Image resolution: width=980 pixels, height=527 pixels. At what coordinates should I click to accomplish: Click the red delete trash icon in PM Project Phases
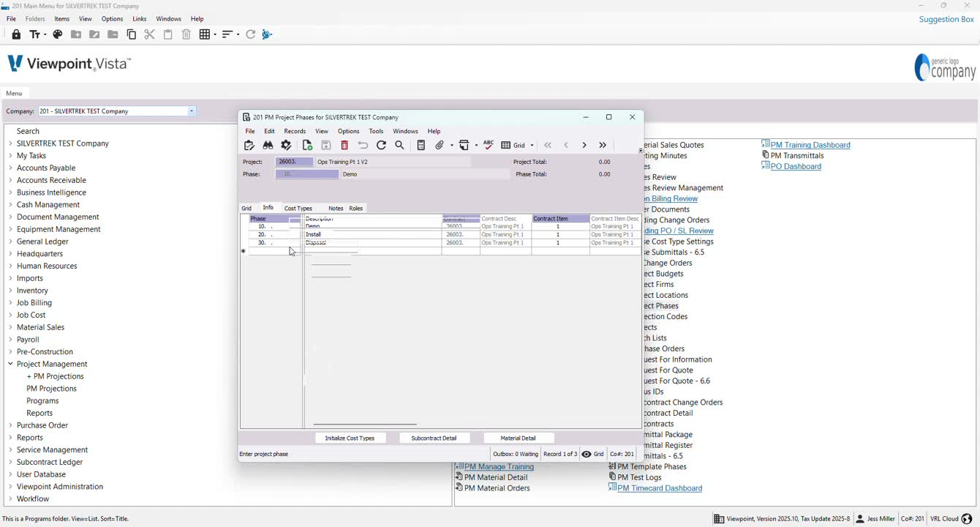coord(344,146)
